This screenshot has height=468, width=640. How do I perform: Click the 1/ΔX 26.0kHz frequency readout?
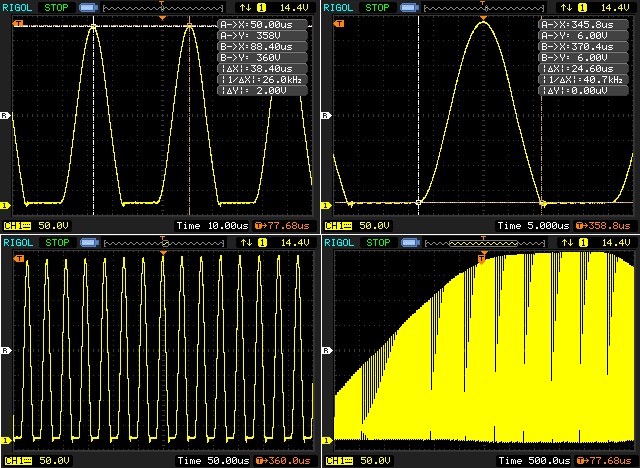262,80
